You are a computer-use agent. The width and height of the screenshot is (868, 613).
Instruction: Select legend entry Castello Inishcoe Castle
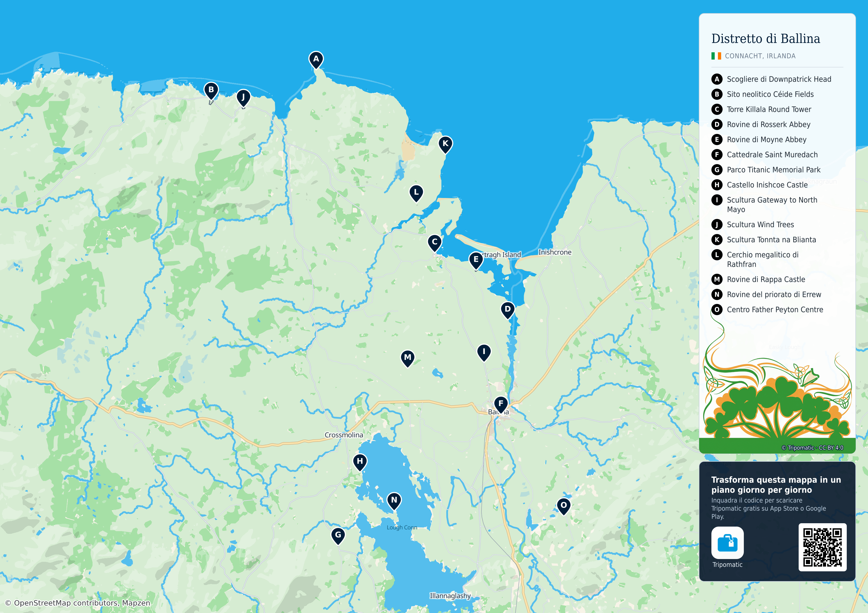[759, 185]
